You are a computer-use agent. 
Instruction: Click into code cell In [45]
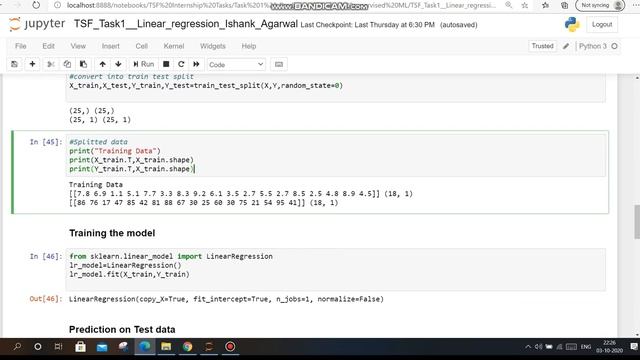[336, 156]
